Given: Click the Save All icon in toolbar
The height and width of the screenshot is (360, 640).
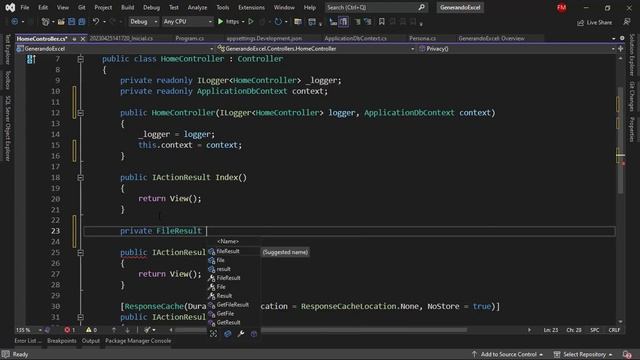Looking at the screenshot, I should [82, 22].
